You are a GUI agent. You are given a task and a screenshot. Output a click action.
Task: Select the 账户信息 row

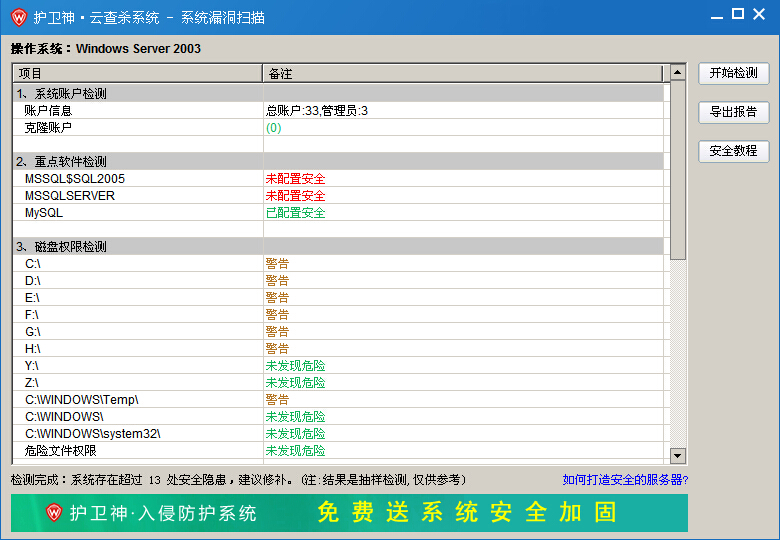[338, 110]
